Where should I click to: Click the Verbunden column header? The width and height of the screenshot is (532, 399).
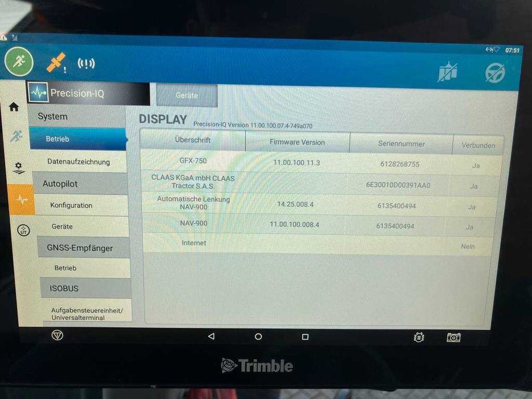478,145
